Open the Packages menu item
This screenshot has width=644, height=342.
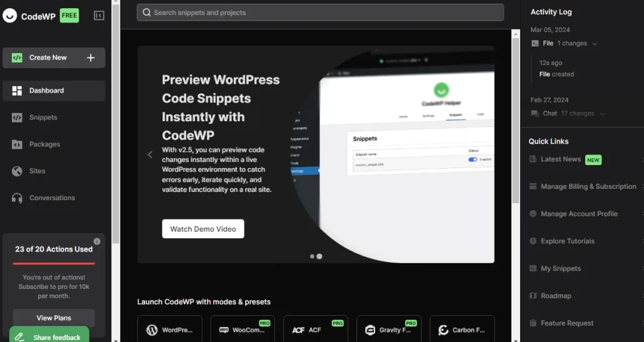coord(54,144)
